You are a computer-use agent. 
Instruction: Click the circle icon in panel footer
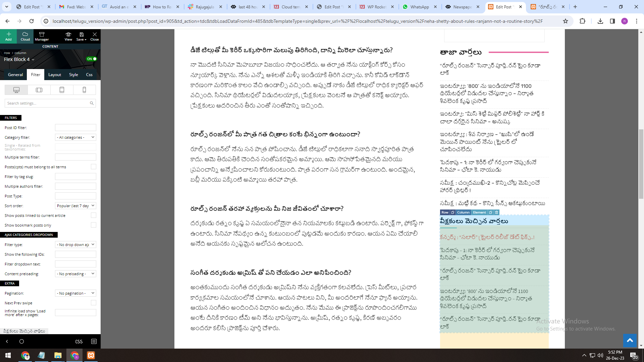(22, 342)
